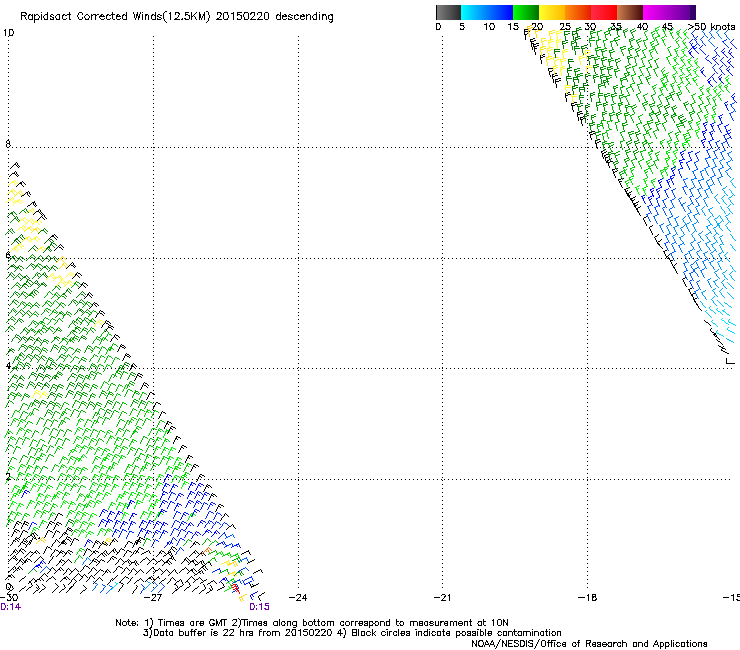Click the lone black wind barb near 4N, -15
Image resolution: width=740 pixels, height=650 pixels.
coord(730,361)
